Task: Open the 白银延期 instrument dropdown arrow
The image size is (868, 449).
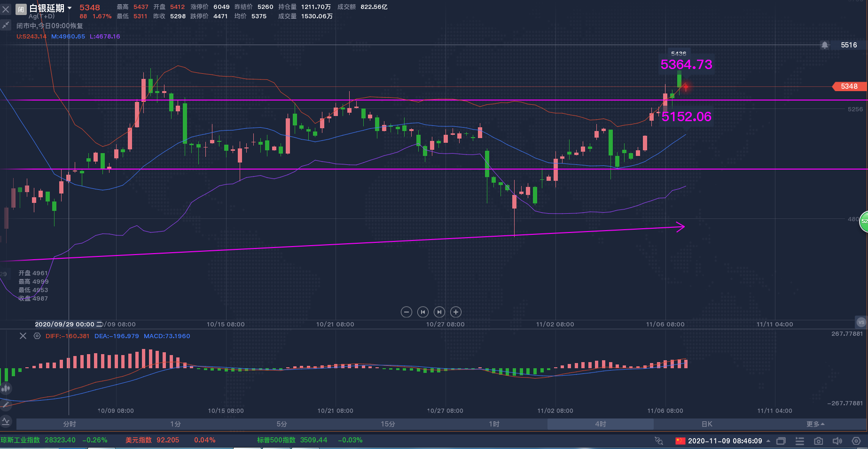Action: (70, 8)
